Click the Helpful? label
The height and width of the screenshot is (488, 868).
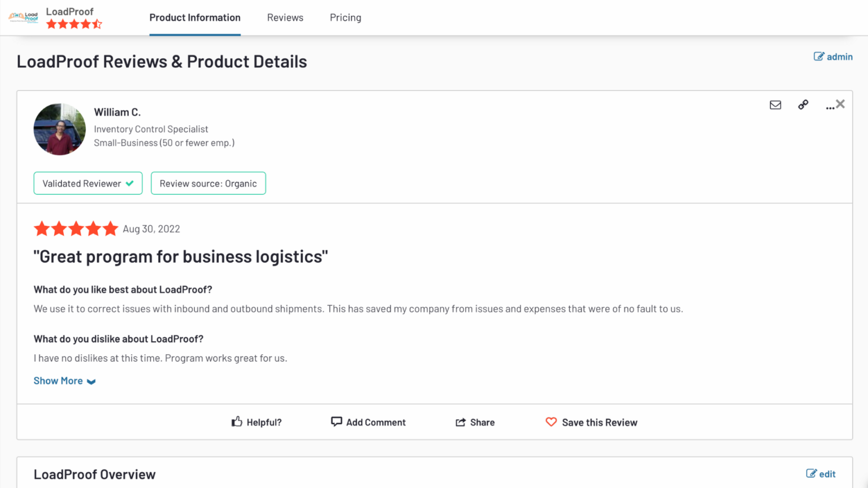[264, 422]
